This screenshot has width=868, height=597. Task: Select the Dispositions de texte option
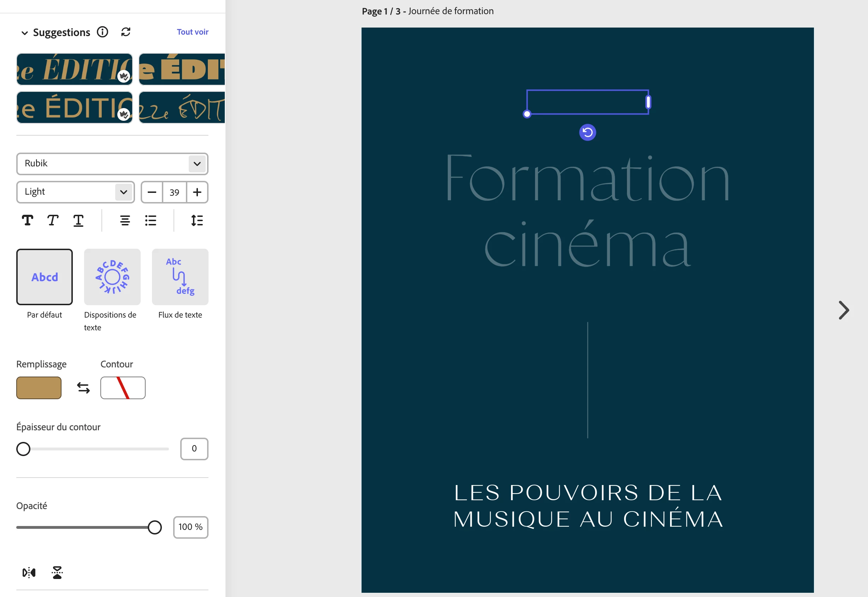tap(112, 277)
